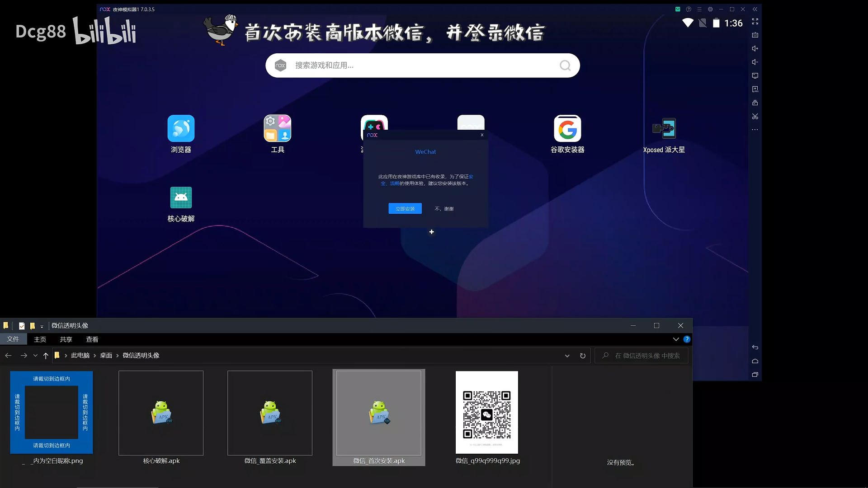Open the Nox shop bag icon in title bar

(x=678, y=9)
